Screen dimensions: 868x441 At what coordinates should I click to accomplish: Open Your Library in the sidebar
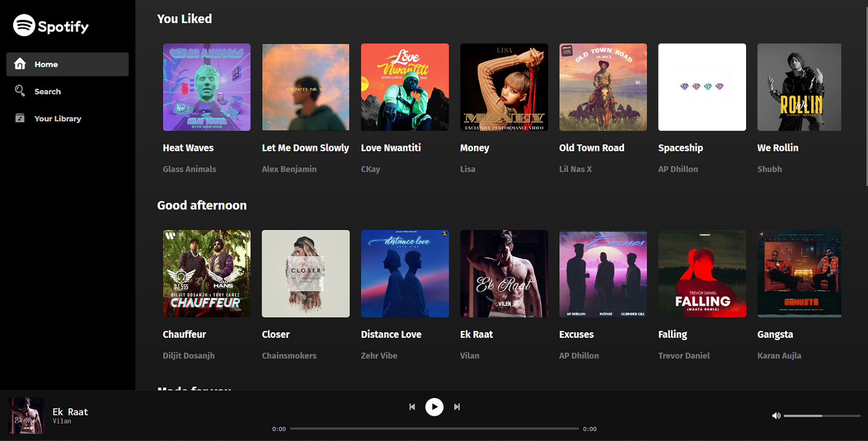tap(67, 119)
